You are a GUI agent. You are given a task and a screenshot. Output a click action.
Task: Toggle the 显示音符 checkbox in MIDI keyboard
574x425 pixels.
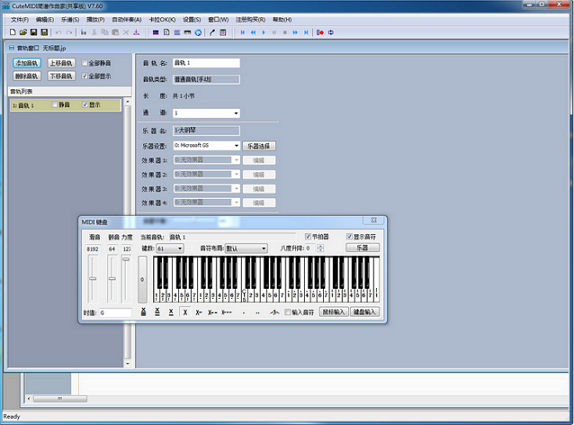(349, 236)
